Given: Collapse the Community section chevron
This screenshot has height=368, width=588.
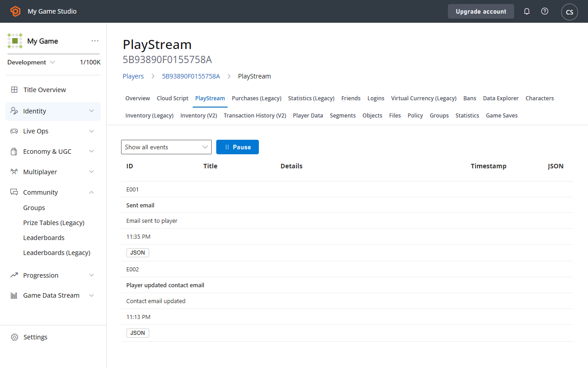Looking at the screenshot, I should pyautogui.click(x=92, y=192).
